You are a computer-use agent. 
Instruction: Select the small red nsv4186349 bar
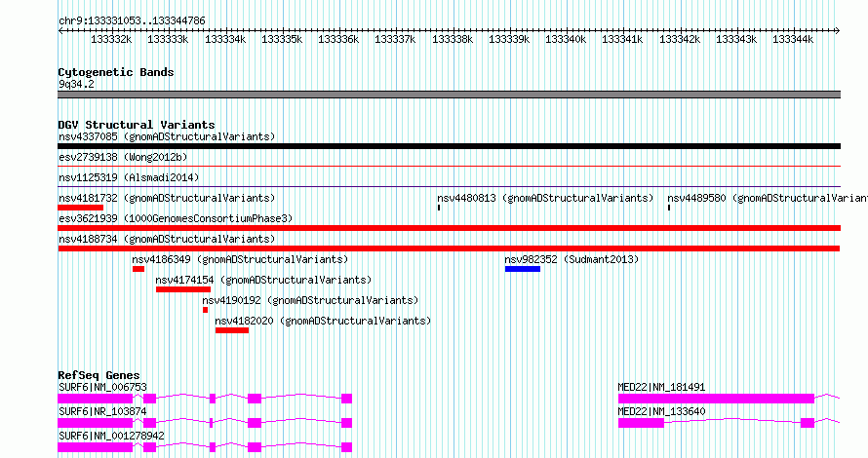138,269
